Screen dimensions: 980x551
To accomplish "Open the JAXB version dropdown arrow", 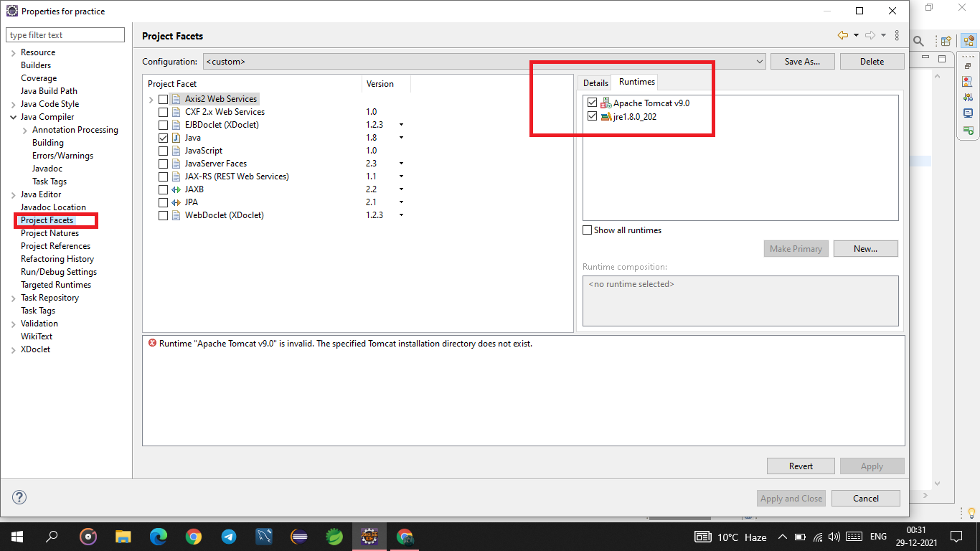I will [401, 189].
